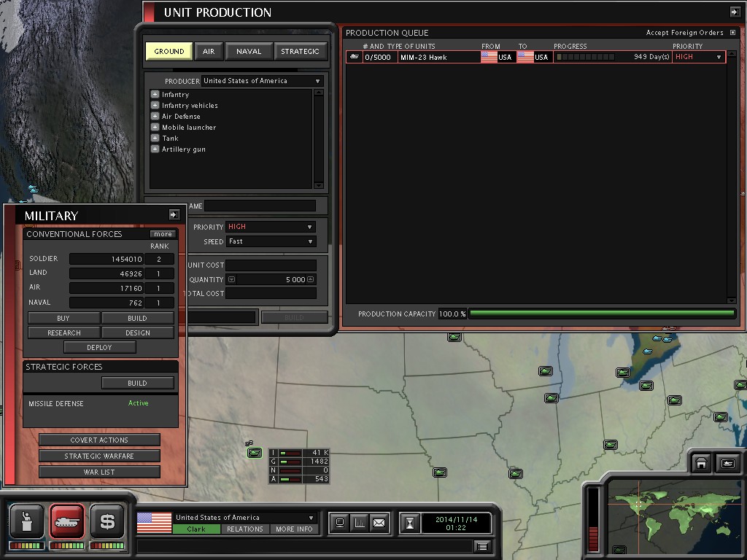Open the Politics podium sphere icon

pos(27,521)
